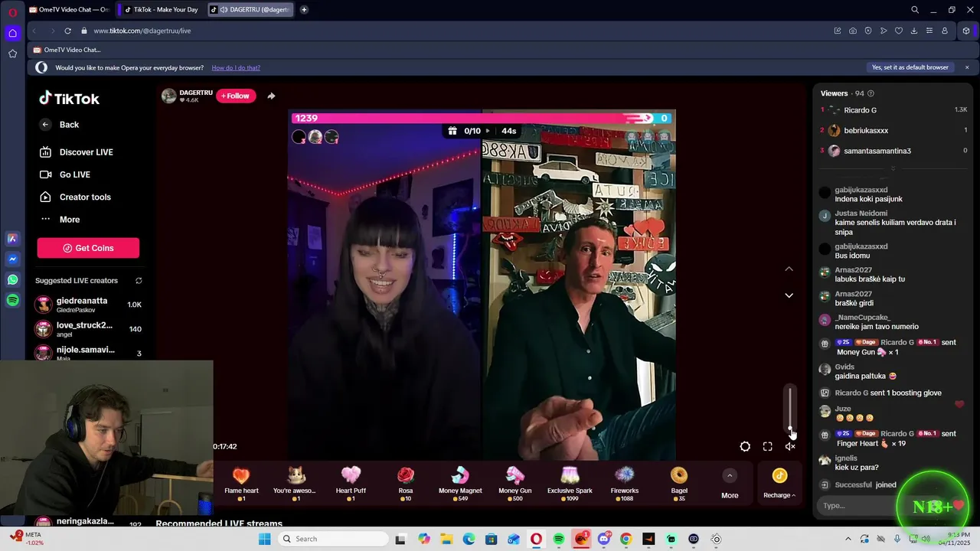Switch to OmeTV Video Chat tab
Screen dimensions: 980x551
coord(69,10)
